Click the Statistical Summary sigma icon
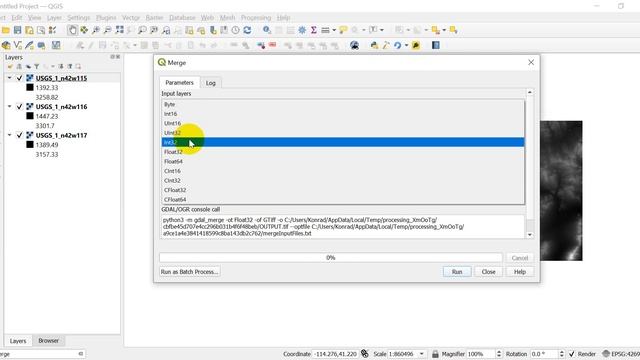 [313, 30]
